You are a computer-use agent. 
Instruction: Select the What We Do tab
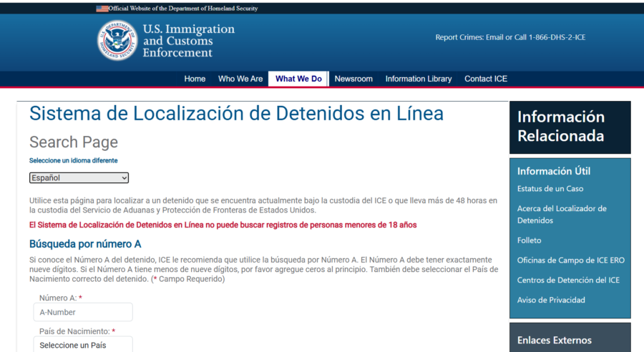click(x=298, y=79)
